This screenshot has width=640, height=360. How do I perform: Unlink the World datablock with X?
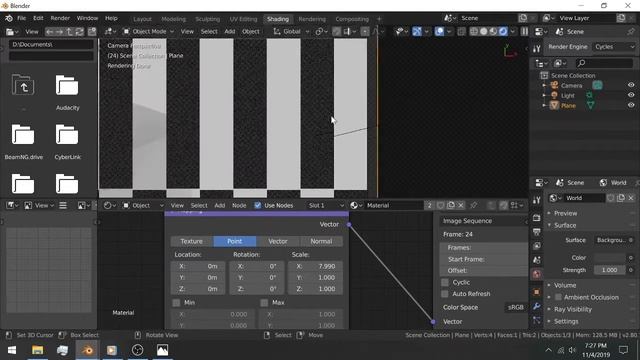pyautogui.click(x=631, y=198)
